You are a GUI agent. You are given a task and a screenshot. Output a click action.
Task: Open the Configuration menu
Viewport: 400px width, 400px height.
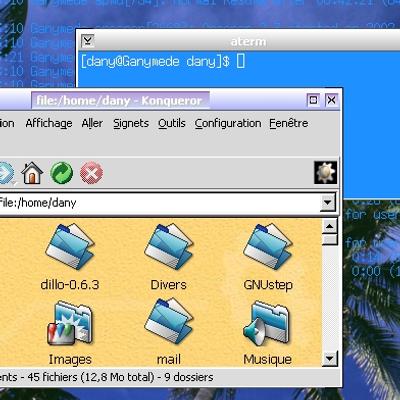click(x=228, y=123)
